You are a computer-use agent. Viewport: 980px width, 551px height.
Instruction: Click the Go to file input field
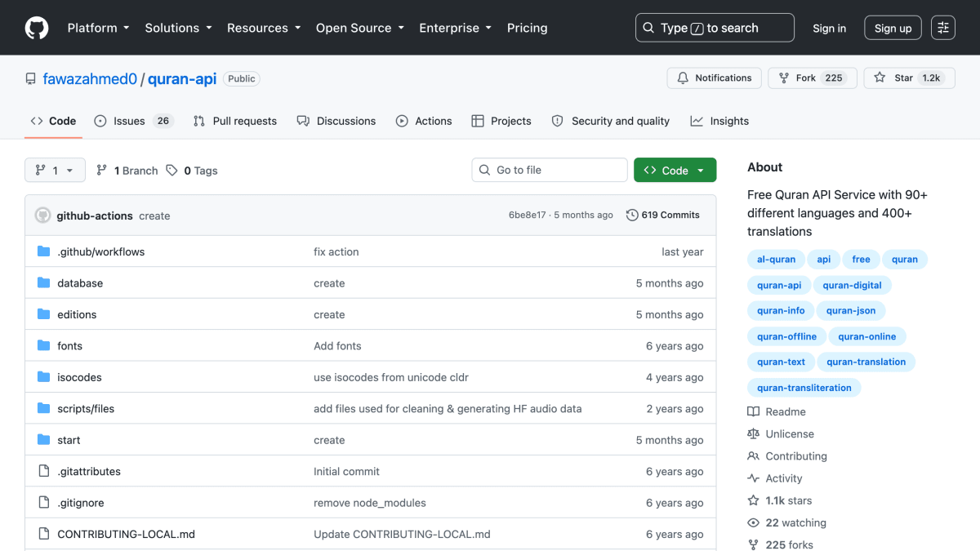tap(550, 170)
